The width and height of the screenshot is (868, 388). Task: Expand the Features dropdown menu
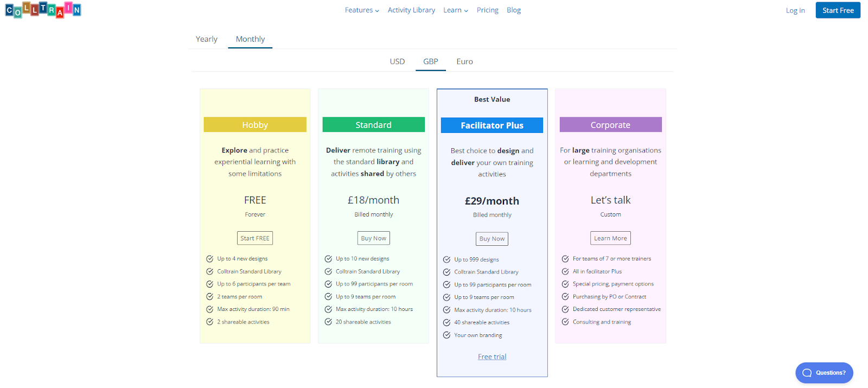(362, 10)
